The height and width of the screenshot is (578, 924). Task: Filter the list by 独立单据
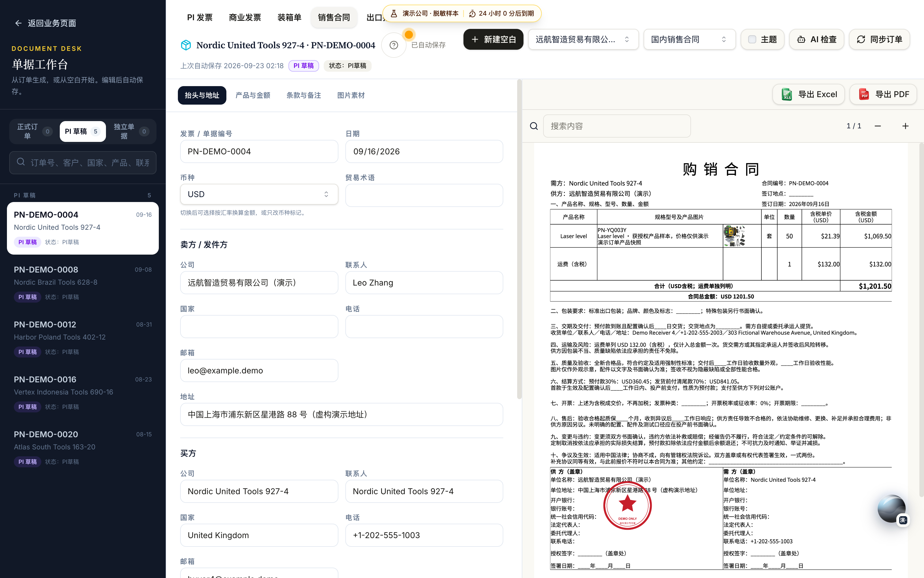pyautogui.click(x=131, y=131)
